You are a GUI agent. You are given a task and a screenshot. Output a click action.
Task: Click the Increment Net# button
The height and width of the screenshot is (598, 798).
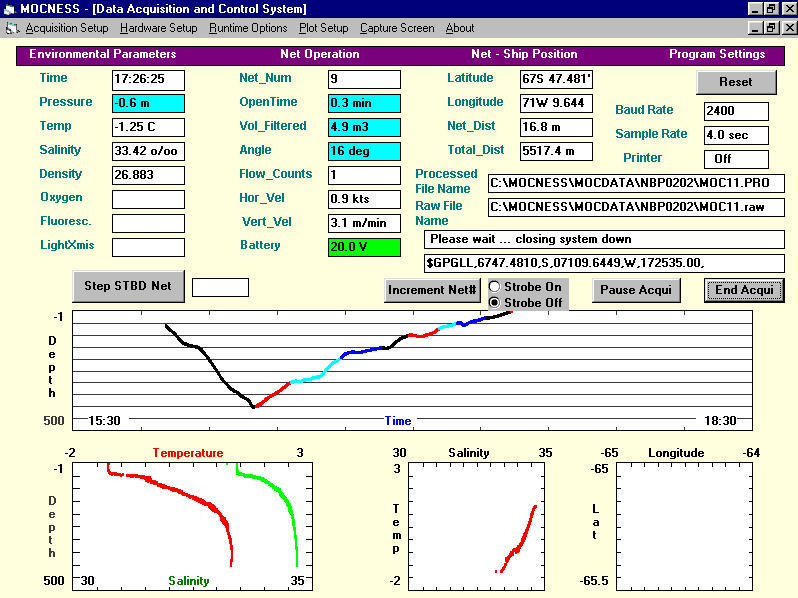coord(432,290)
